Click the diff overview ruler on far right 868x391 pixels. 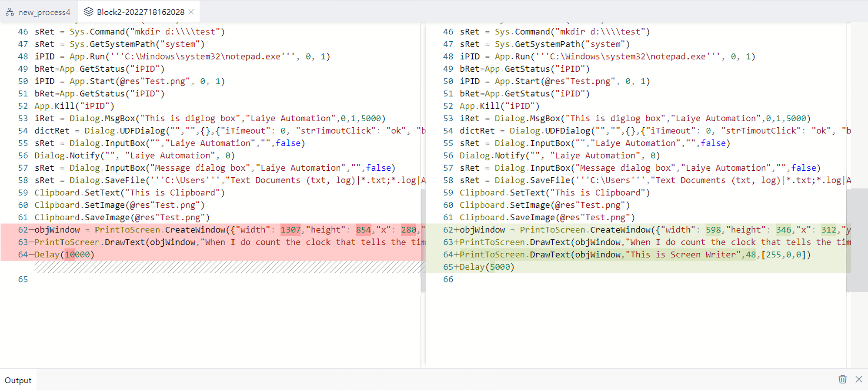pos(859,240)
